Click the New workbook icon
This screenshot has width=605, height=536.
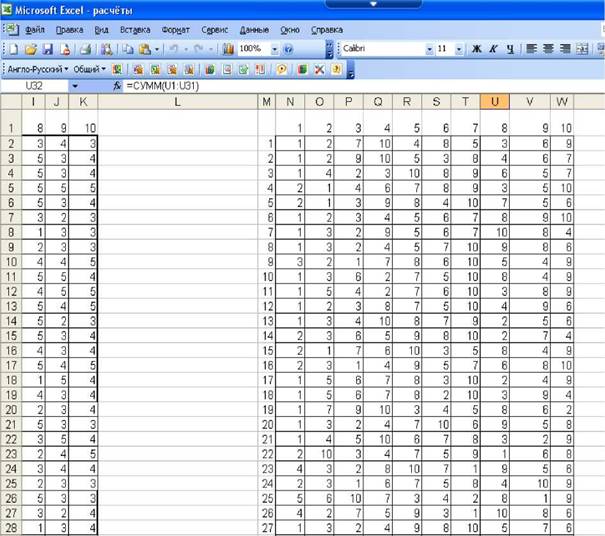[14, 49]
